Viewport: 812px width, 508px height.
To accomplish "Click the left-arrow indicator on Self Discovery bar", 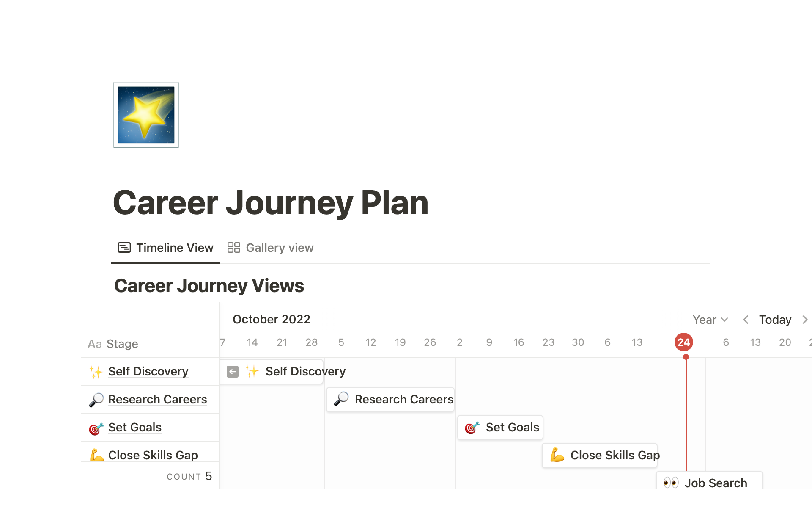I will coord(232,372).
